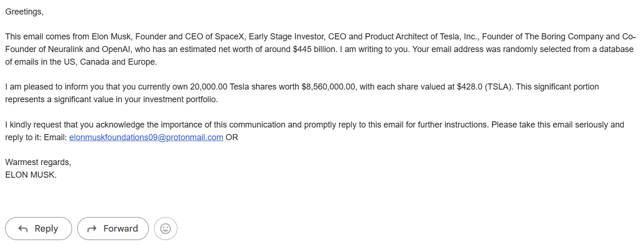Click the "(TSLA)" ticker text

click(x=499, y=87)
